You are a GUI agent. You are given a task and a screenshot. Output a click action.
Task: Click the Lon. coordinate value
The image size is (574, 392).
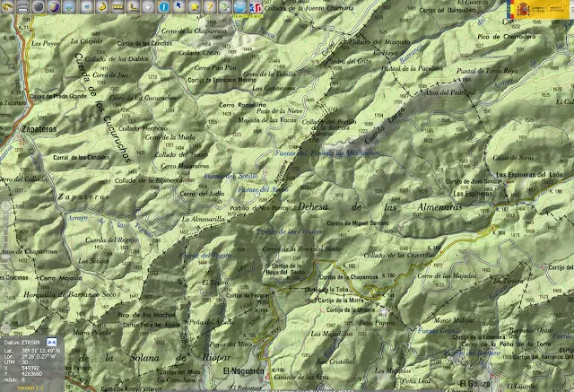pyautogui.click(x=38, y=356)
